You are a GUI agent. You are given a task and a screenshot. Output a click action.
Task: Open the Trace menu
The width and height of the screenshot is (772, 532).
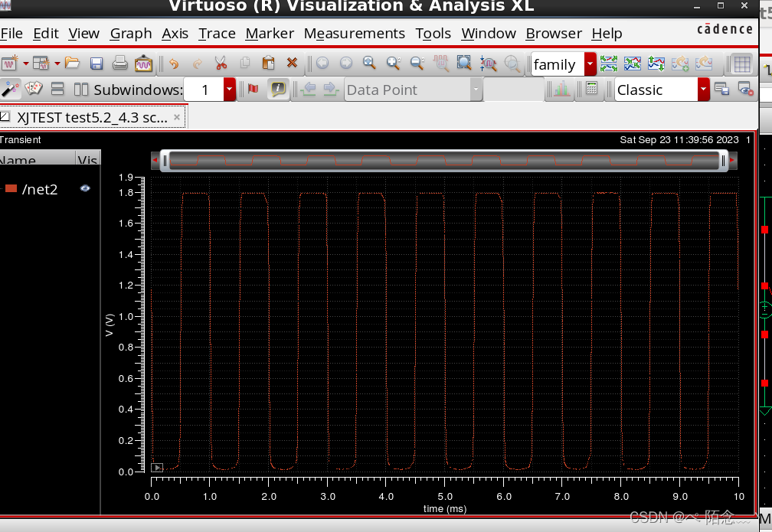[218, 34]
